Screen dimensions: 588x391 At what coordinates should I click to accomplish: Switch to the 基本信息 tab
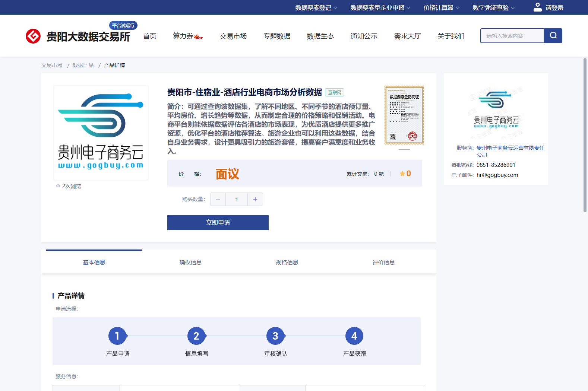point(94,262)
